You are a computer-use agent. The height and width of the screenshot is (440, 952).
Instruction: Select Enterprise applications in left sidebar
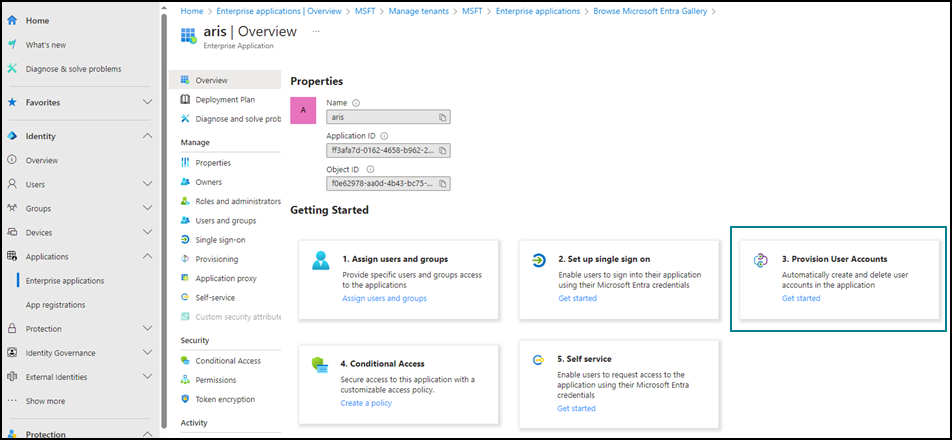[x=64, y=280]
